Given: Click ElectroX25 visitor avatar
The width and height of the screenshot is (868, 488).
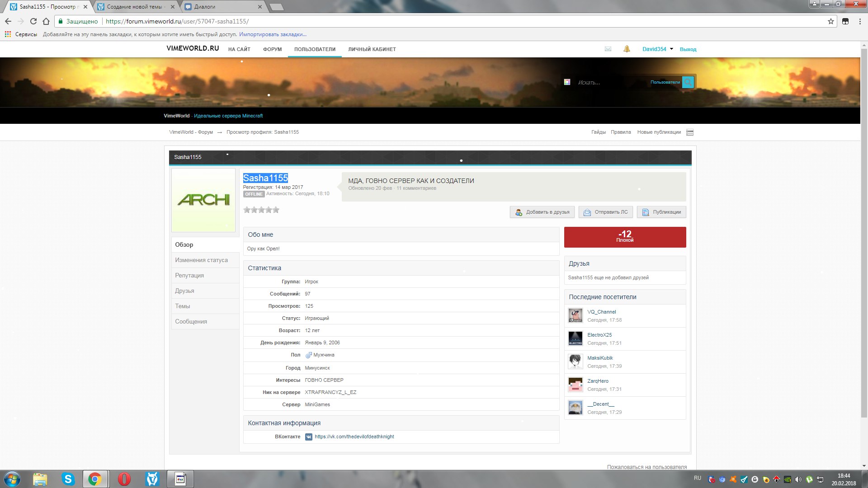Looking at the screenshot, I should click(x=576, y=338).
